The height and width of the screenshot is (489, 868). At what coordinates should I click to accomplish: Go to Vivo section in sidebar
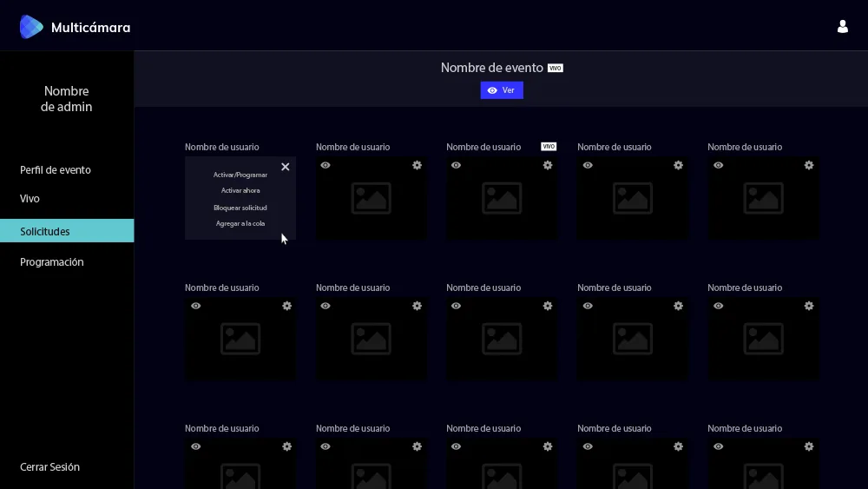click(30, 198)
